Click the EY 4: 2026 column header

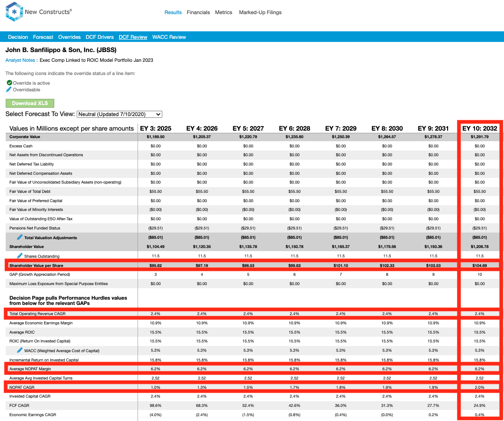pyautogui.click(x=202, y=128)
